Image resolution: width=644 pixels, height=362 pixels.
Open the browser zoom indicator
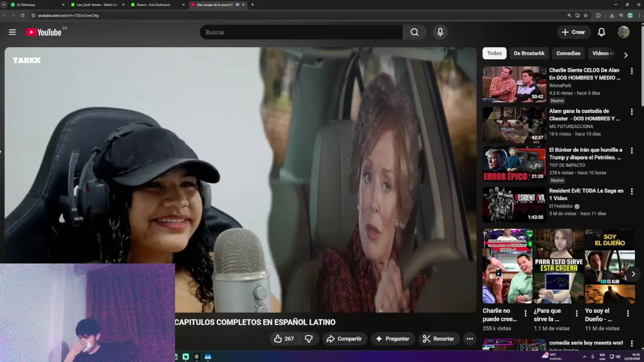tap(569, 16)
